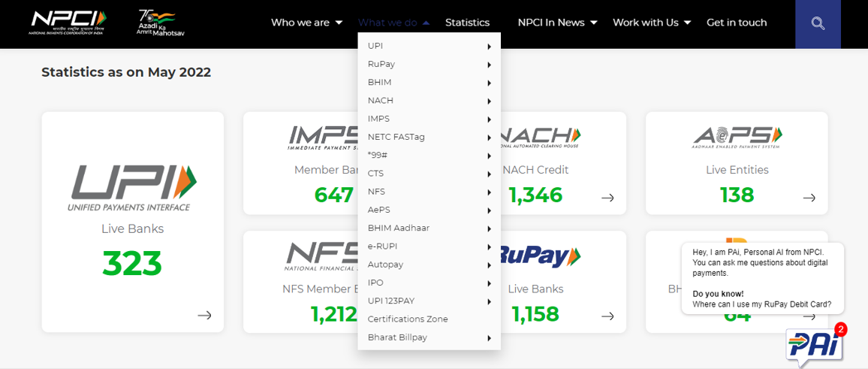Image resolution: width=868 pixels, height=369 pixels.
Task: Expand the Work with Us menu
Action: pos(652,23)
